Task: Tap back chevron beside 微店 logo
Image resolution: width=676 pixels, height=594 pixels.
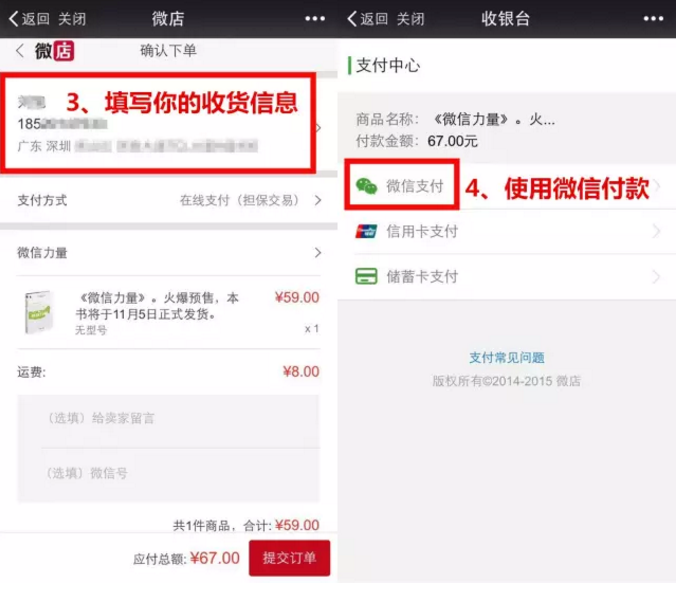Action: coord(20,51)
